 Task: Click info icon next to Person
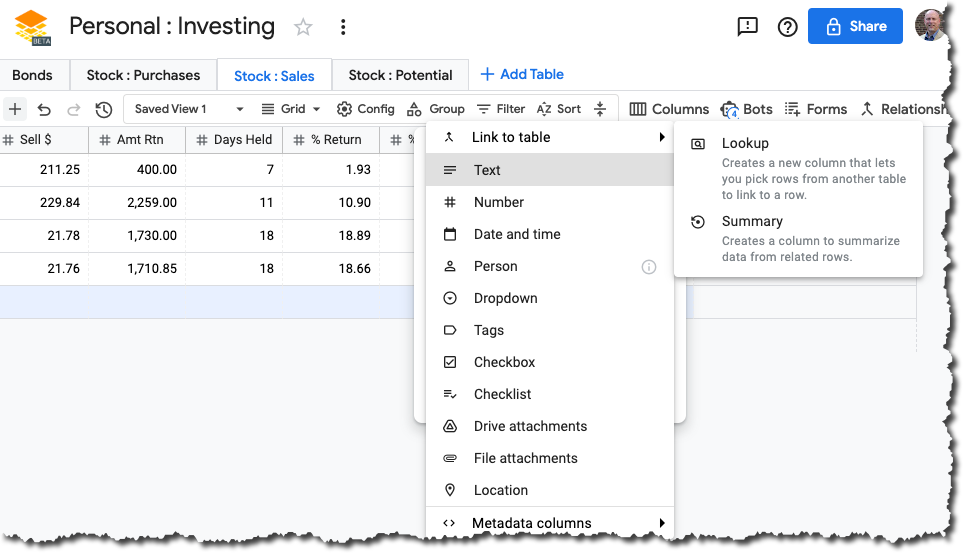point(648,267)
